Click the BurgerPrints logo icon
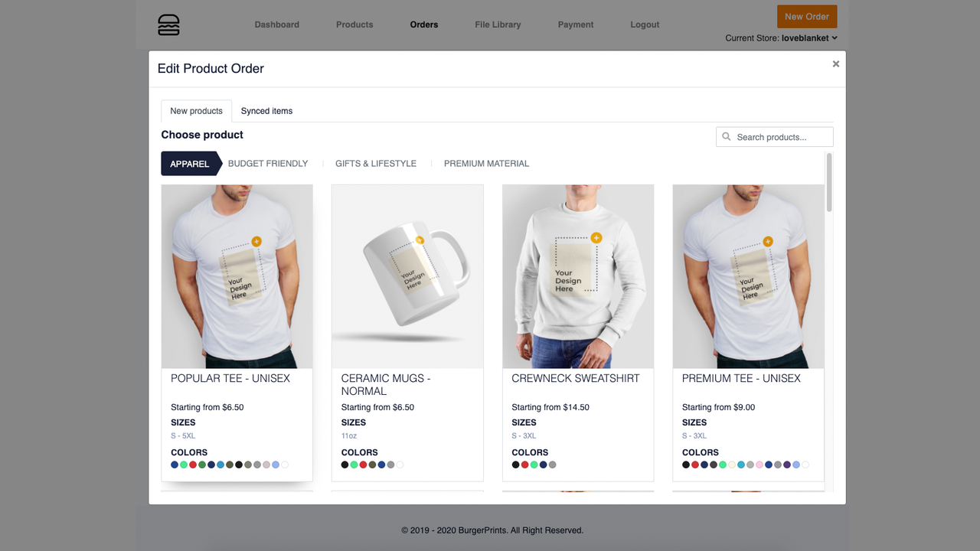 [x=168, y=24]
